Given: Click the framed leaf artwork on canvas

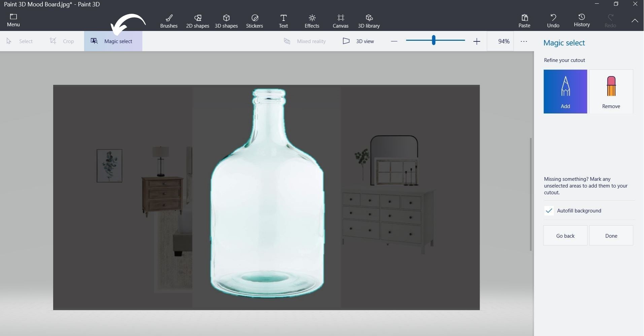Looking at the screenshot, I should pyautogui.click(x=109, y=166).
